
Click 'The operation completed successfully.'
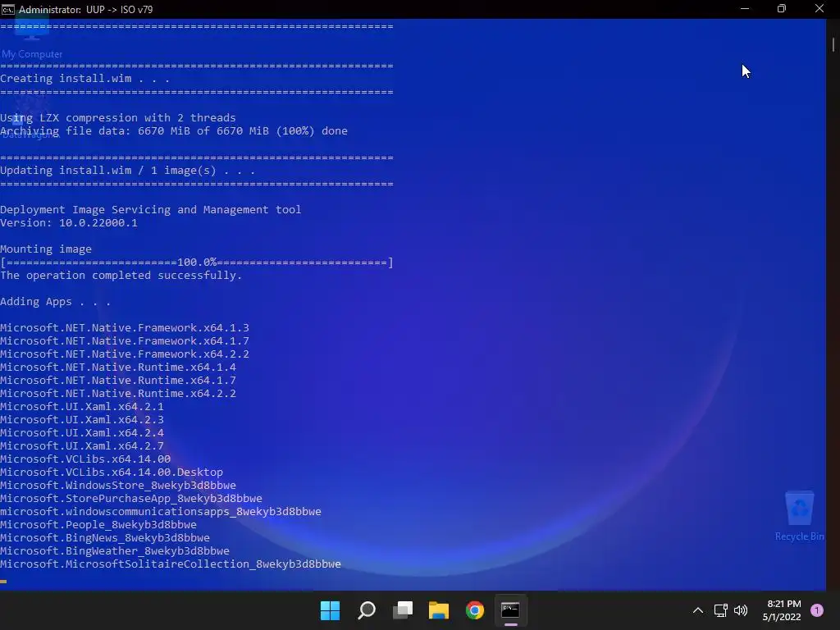121,276
